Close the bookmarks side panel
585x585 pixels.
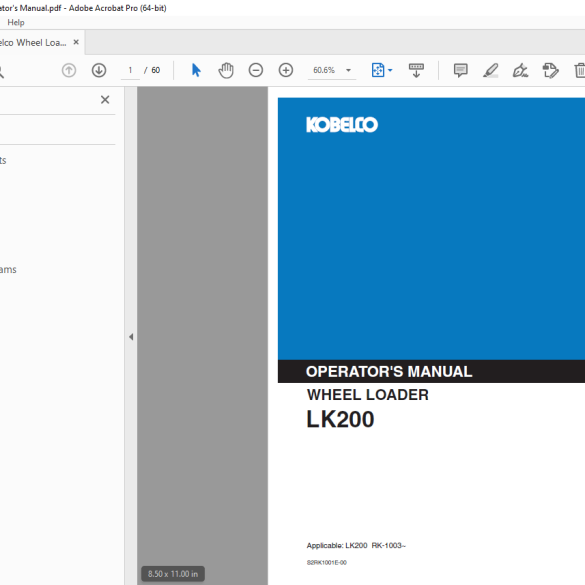click(x=105, y=100)
